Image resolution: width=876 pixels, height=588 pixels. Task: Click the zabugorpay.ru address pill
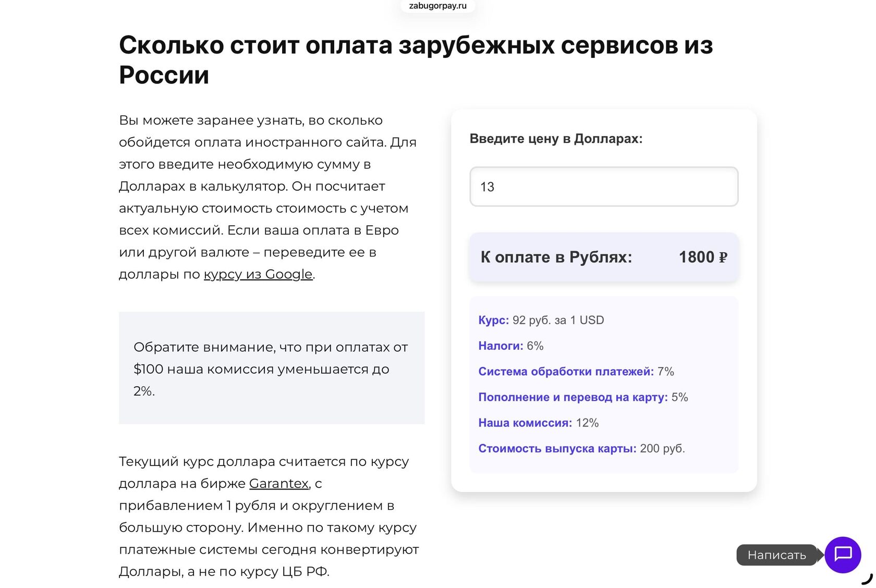tap(437, 6)
